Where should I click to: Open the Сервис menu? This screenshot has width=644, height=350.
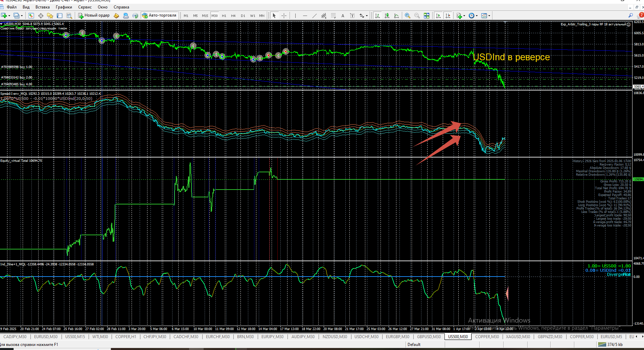85,7
